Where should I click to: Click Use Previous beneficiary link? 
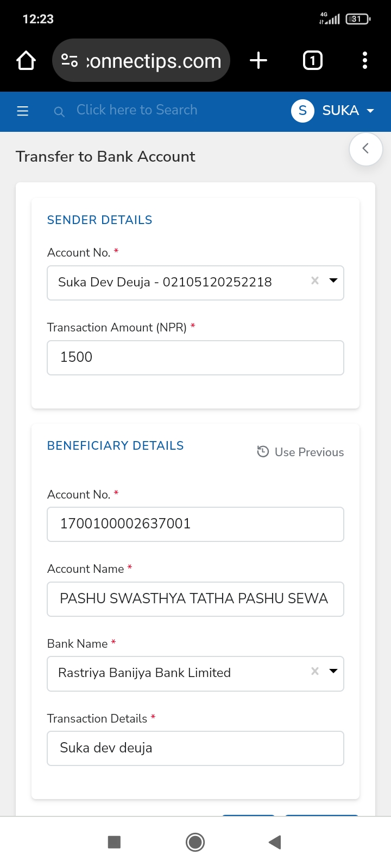click(x=300, y=452)
